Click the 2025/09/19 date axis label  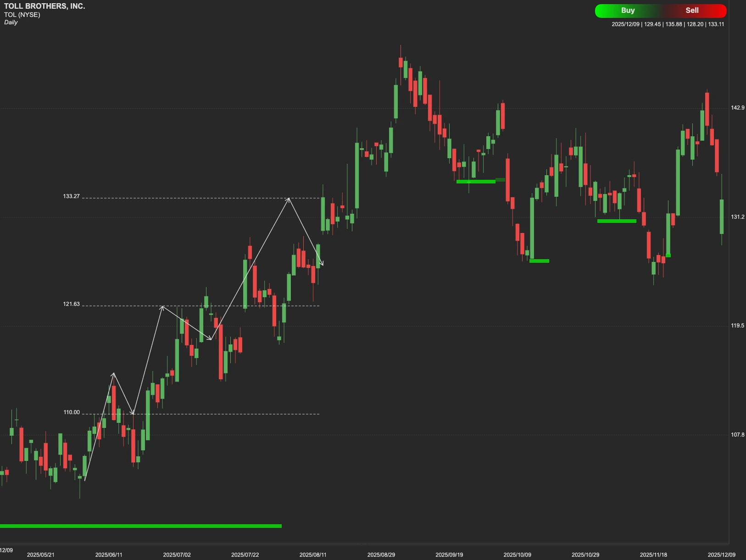(449, 555)
